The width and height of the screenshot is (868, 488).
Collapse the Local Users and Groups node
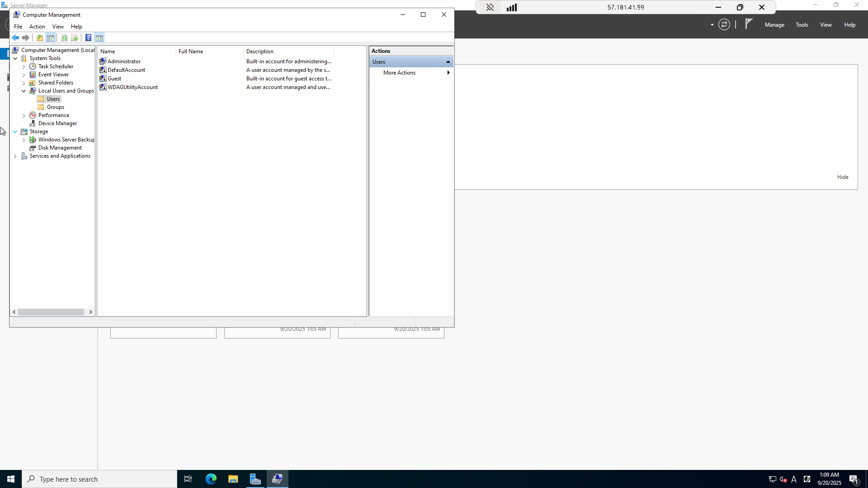tap(24, 91)
